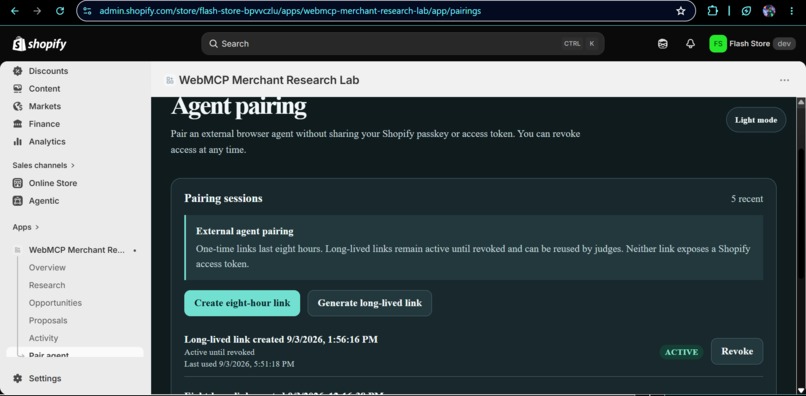Select WebMCP Merchant Research app in sidebar
This screenshot has width=806, height=396.
[x=76, y=250]
